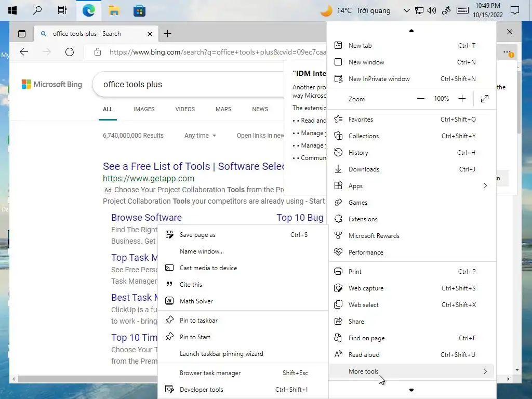532x399 pixels.
Task: Click the Performance heartbeat icon
Action: coord(338,252)
